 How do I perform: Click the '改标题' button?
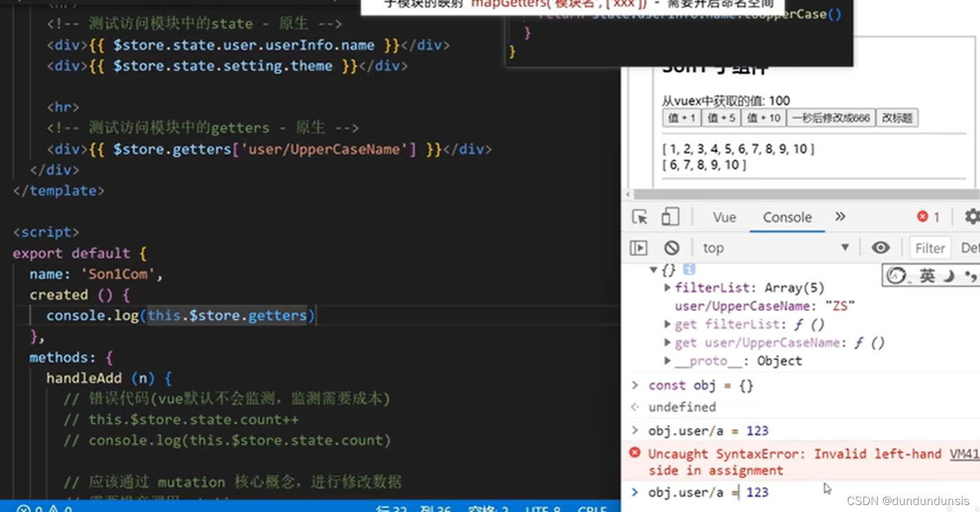click(x=897, y=118)
